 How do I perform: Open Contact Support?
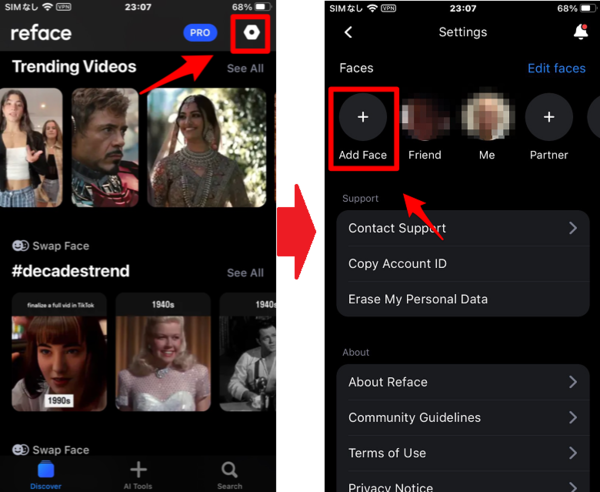pos(463,228)
